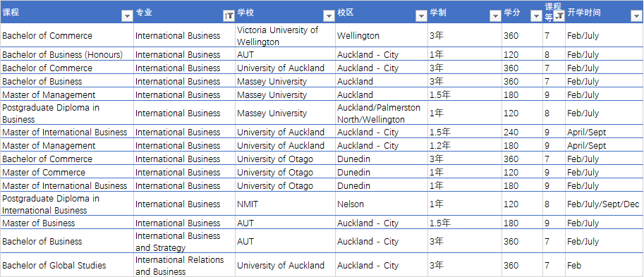This screenshot has width=644, height=277.
Task: Select Postgraduate Diploma in International Business cell
Action: [x=67, y=204]
